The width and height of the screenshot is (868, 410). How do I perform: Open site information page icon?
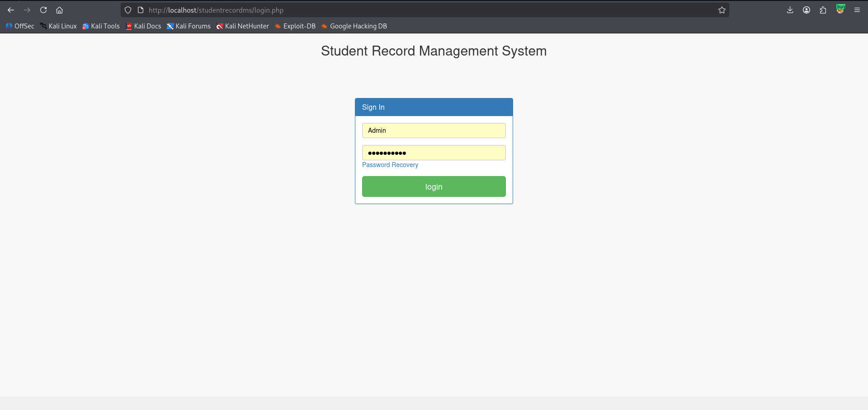click(x=141, y=10)
